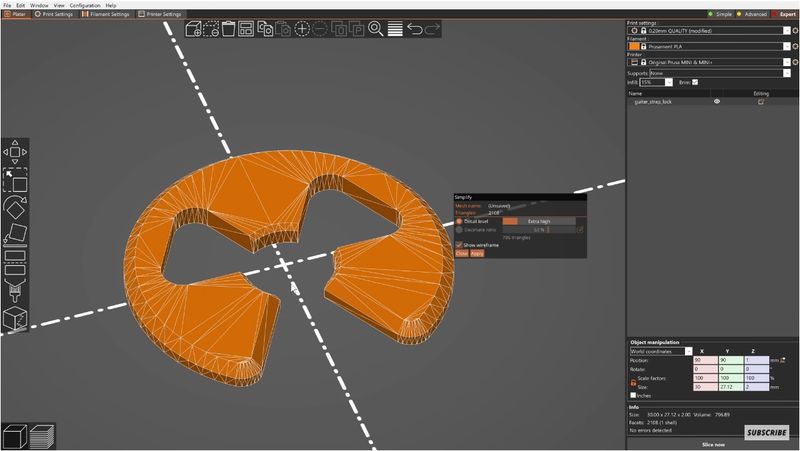Expand the Print settings preset dropdown

coord(787,31)
